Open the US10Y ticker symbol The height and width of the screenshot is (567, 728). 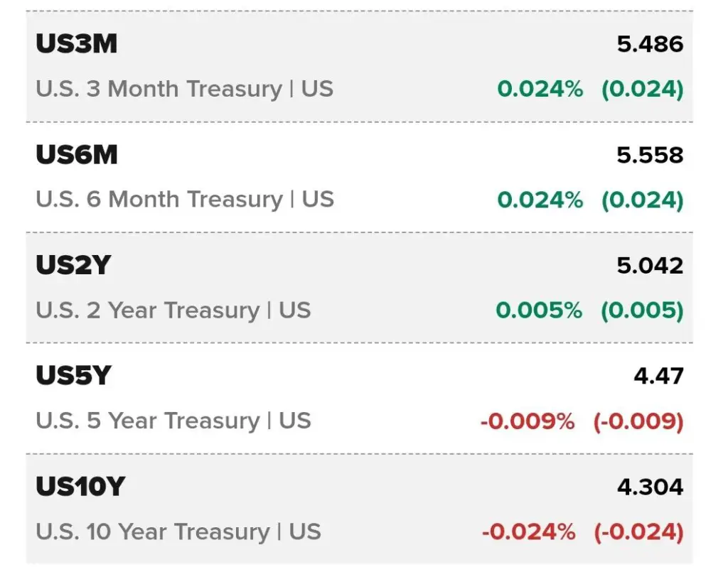click(80, 486)
